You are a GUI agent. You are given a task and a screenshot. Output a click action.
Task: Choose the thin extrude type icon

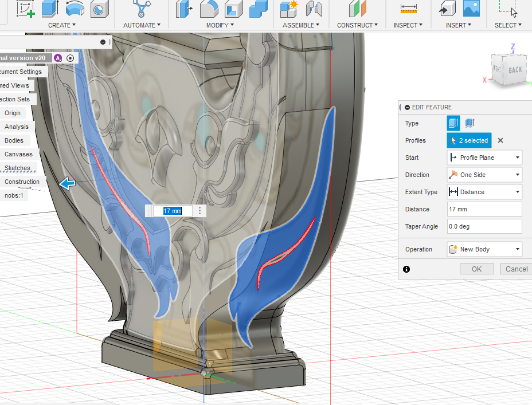(x=470, y=123)
